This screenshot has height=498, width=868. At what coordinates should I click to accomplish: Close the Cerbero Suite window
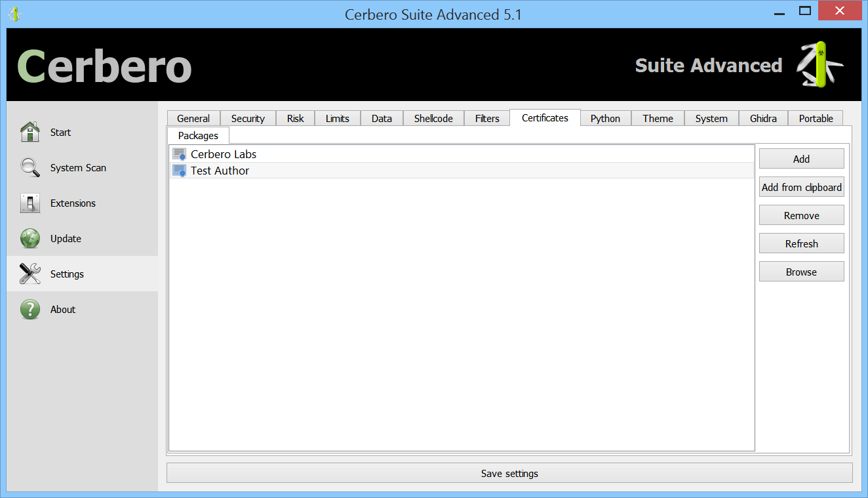coord(840,10)
